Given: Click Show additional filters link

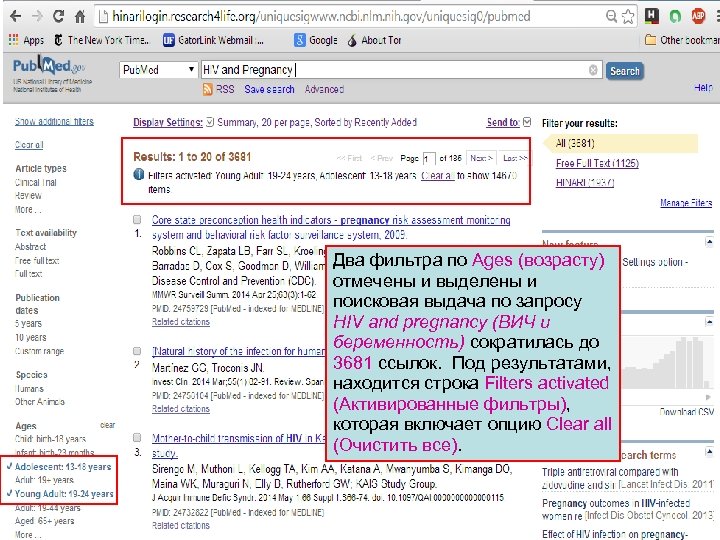Looking at the screenshot, I should click(x=54, y=121).
